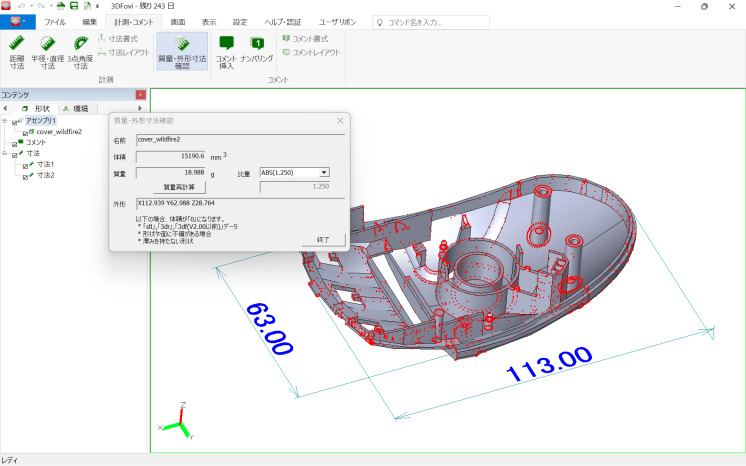Close the コンテンツ panel with red X
Image resolution: width=746 pixels, height=466 pixels.
(140, 95)
